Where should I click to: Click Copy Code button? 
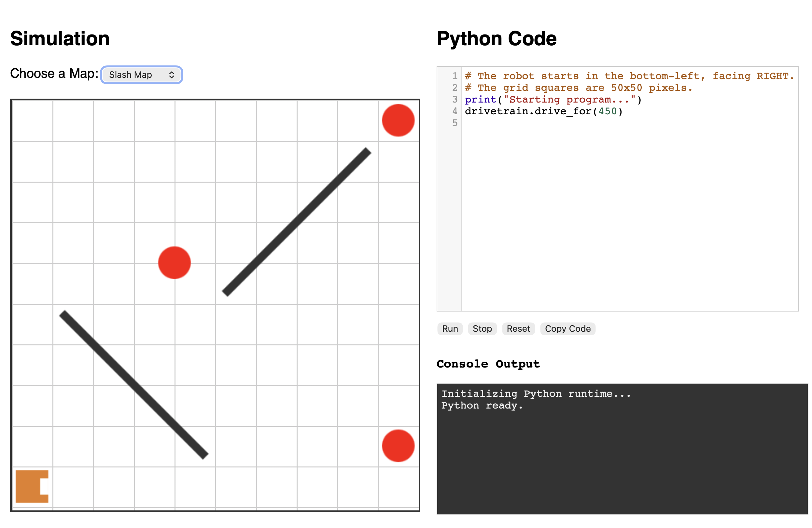click(x=567, y=329)
